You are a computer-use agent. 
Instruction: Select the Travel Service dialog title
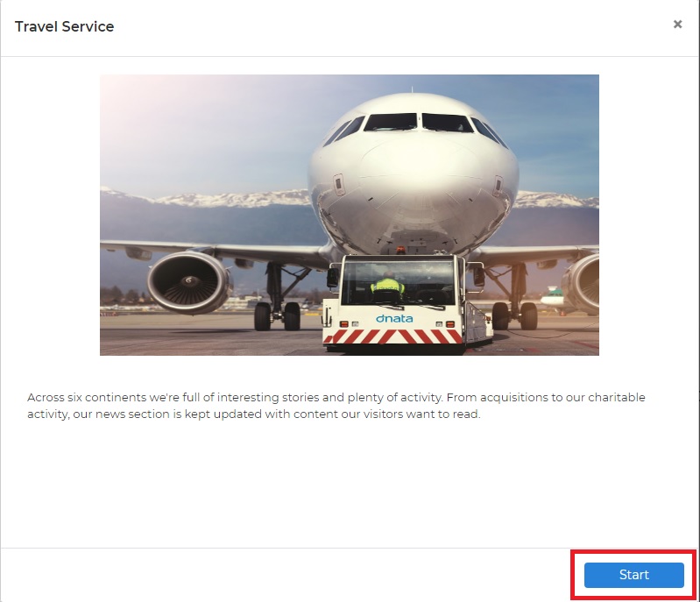(64, 26)
